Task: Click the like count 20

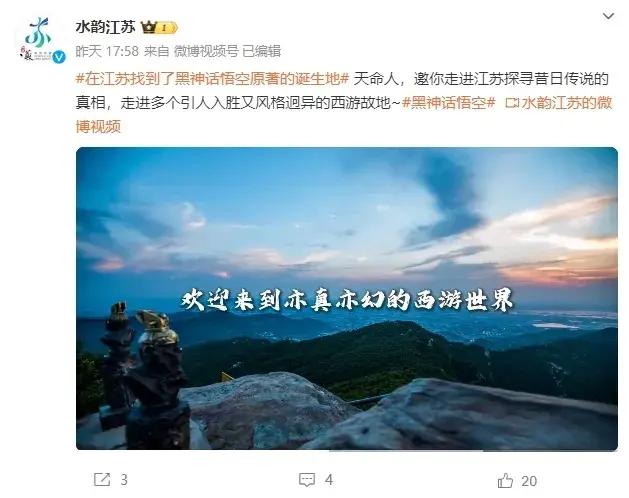Action: click(529, 481)
